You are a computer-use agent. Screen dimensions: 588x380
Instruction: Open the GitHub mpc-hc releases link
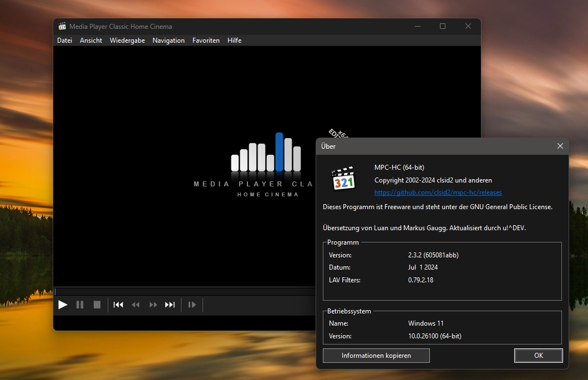tap(438, 192)
